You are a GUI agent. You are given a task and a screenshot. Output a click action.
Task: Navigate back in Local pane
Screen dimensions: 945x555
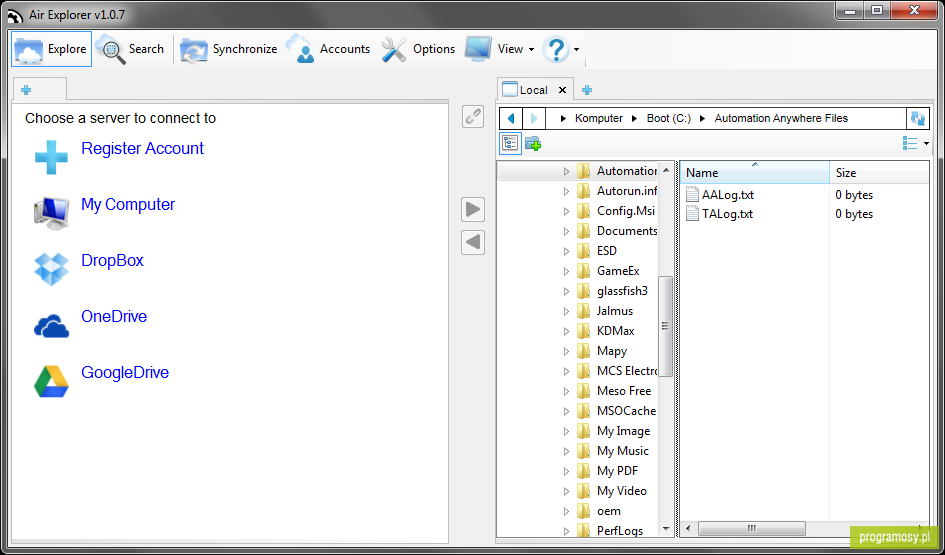pyautogui.click(x=511, y=119)
